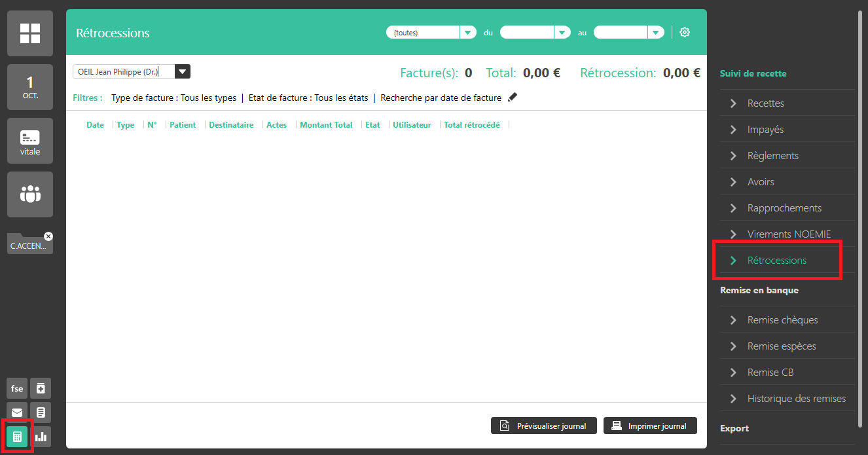
Task: Open the mail envelope icon
Action: 17,412
